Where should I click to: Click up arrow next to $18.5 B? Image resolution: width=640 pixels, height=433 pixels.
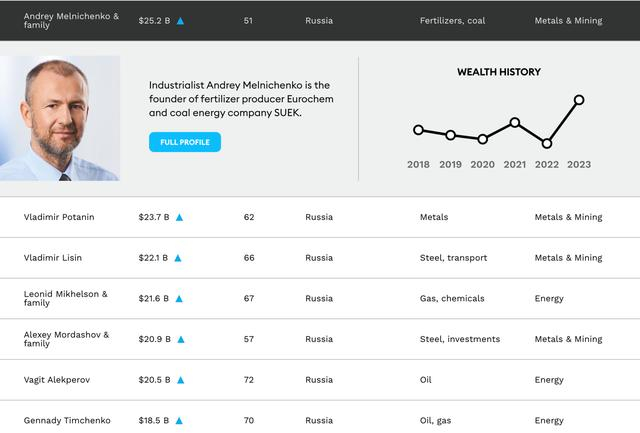click(179, 421)
